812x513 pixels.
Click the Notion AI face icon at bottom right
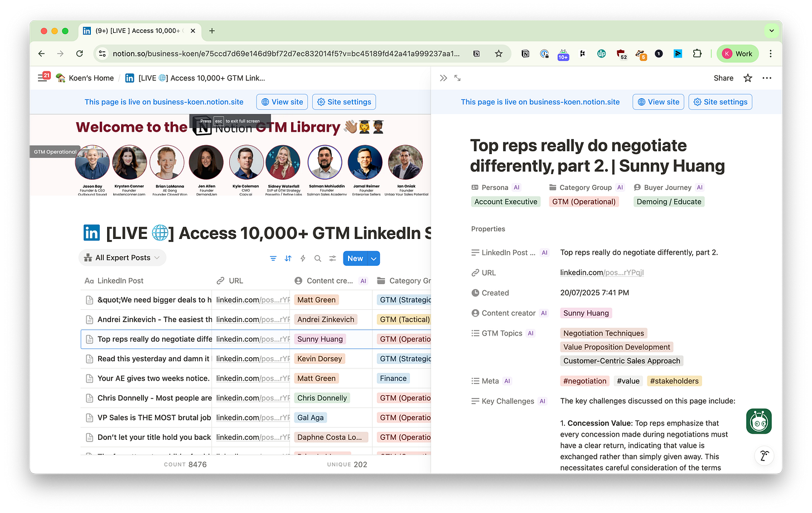click(764, 456)
